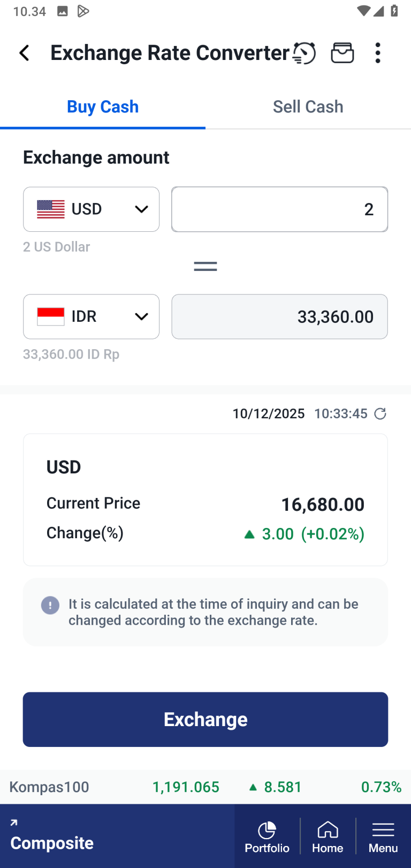Open the rate history clock icon
Image resolution: width=411 pixels, height=868 pixels.
(x=305, y=53)
